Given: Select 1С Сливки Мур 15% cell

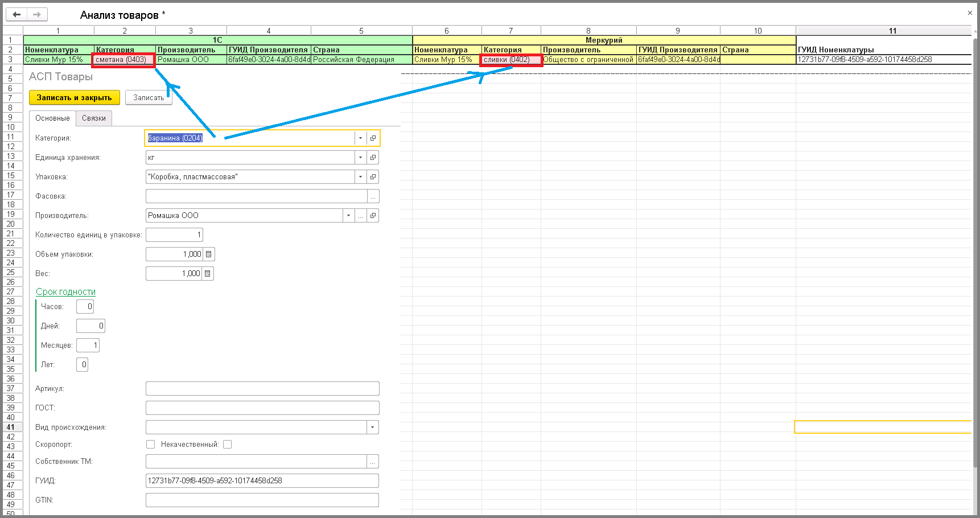Looking at the screenshot, I should [x=59, y=60].
